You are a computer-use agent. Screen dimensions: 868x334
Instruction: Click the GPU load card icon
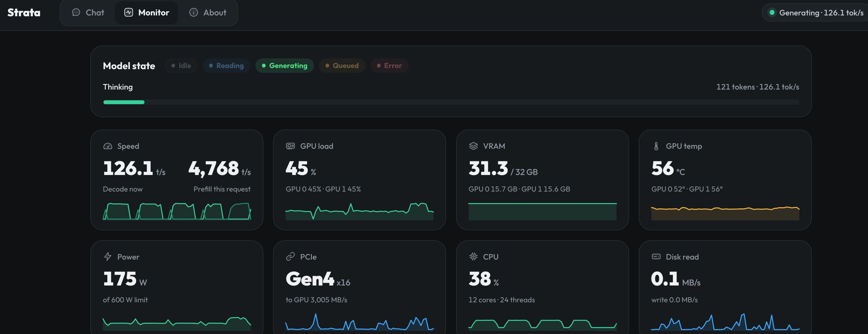(290, 146)
